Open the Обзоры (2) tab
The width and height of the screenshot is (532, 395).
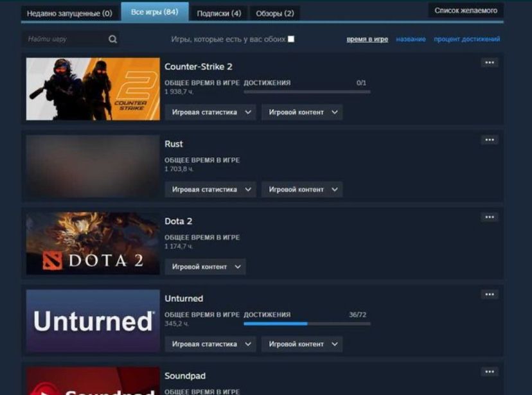275,13
